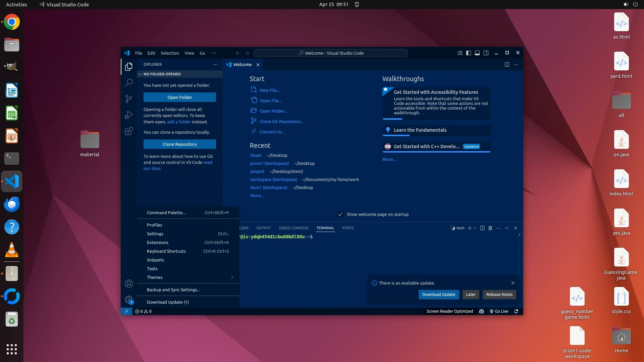The height and width of the screenshot is (362, 644).
Task: Switch to the OUTPUT panel tab
Action: click(263, 228)
